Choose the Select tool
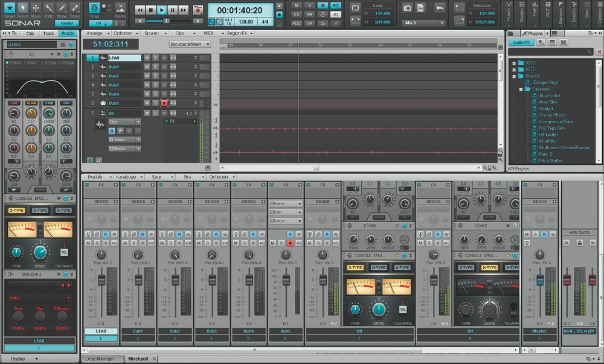Screen dimensions: 604x364 (x=23, y=8)
